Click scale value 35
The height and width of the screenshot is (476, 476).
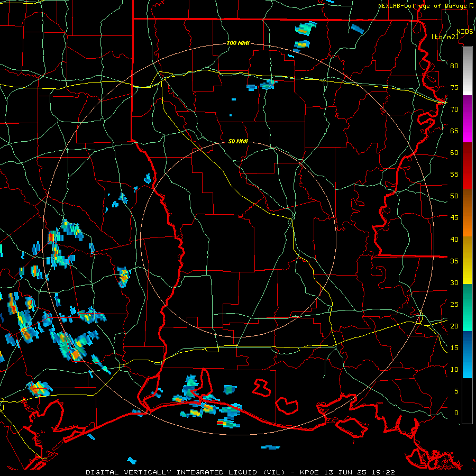click(x=454, y=261)
